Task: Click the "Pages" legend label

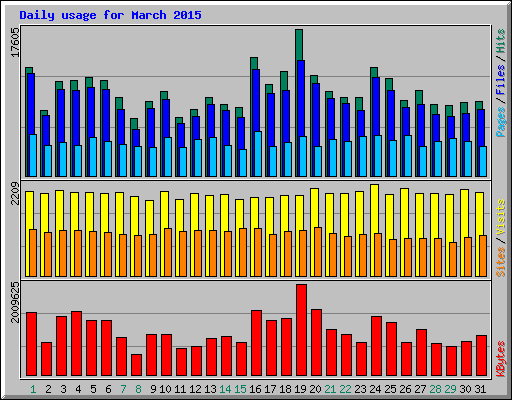Action: click(501, 122)
